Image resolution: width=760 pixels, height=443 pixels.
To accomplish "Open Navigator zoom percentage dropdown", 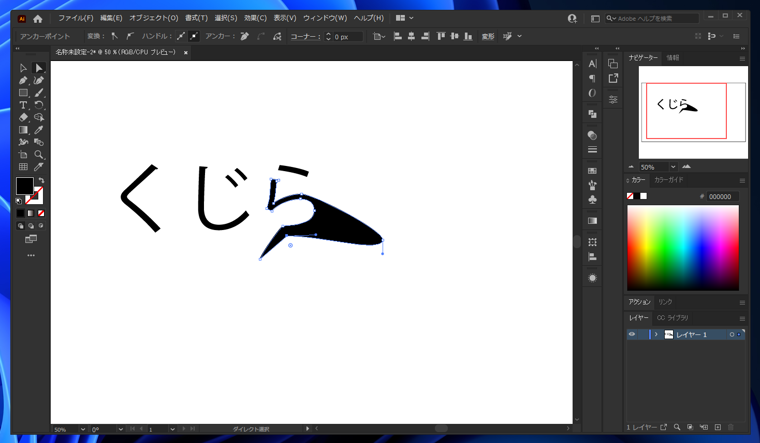I will 673,167.
